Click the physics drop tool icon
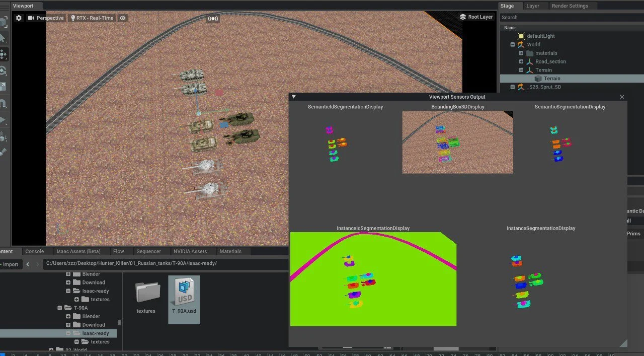The height and width of the screenshot is (356, 644). [x=3, y=136]
